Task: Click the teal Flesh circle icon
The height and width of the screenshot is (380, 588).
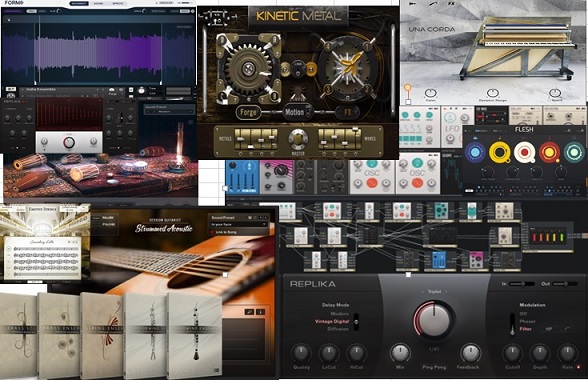Action: point(574,153)
